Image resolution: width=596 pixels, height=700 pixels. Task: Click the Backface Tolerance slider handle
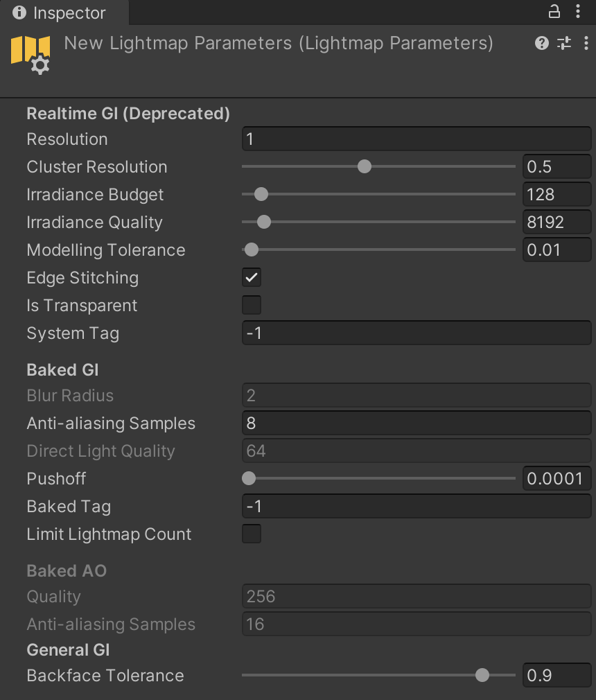click(482, 676)
